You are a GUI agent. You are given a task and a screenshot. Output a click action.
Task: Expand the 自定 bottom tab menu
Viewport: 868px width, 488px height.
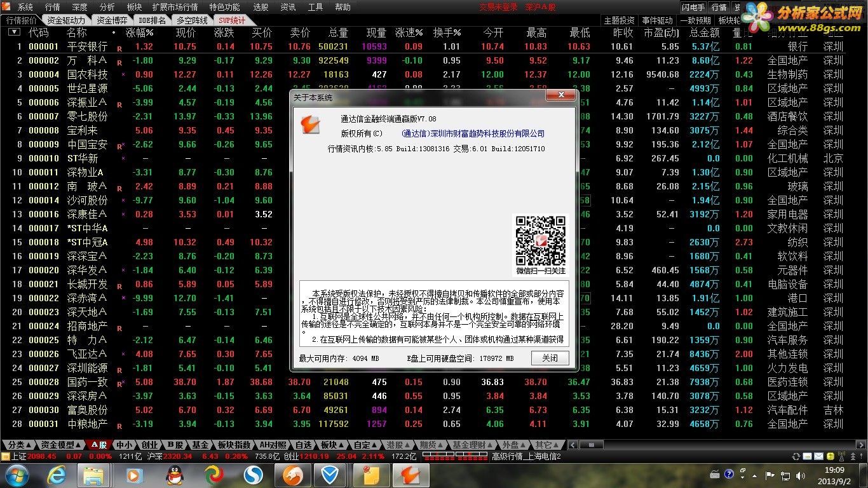point(366,445)
